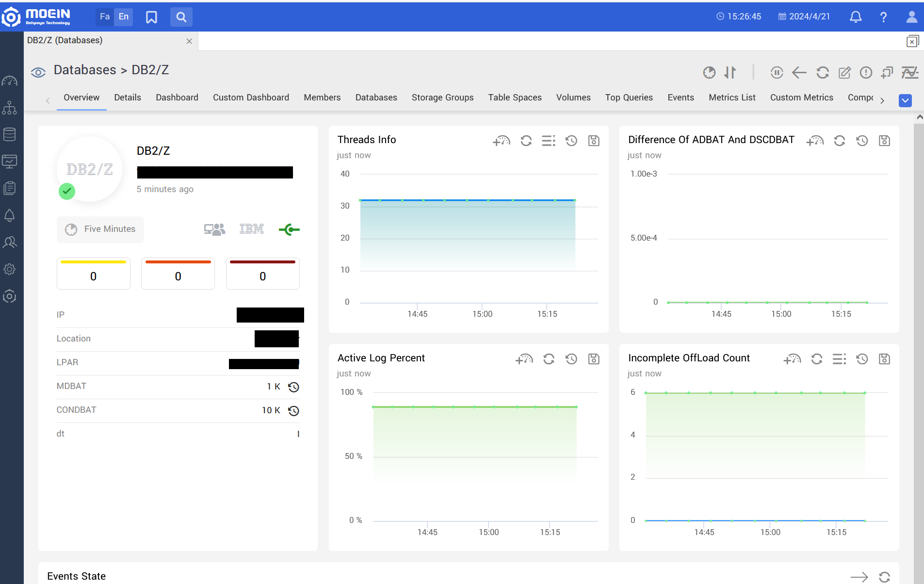Expand Events State with the right arrow
924x584 pixels.
[x=859, y=577]
